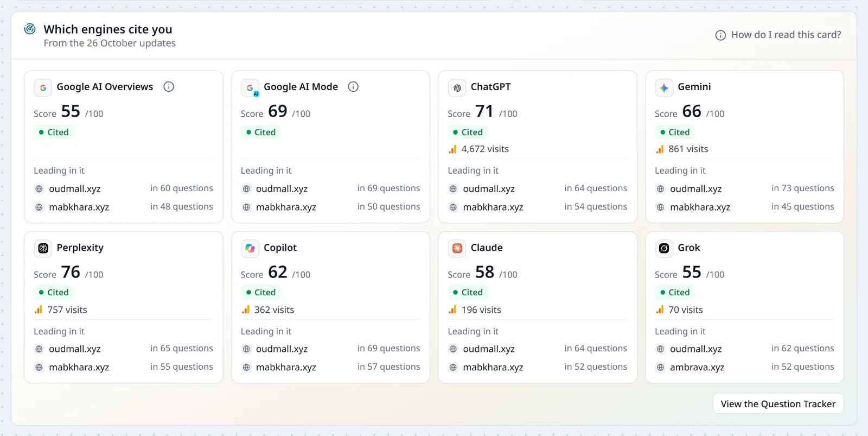
Task: Open info tooltip next to Google AI Overviews
Action: coord(169,87)
